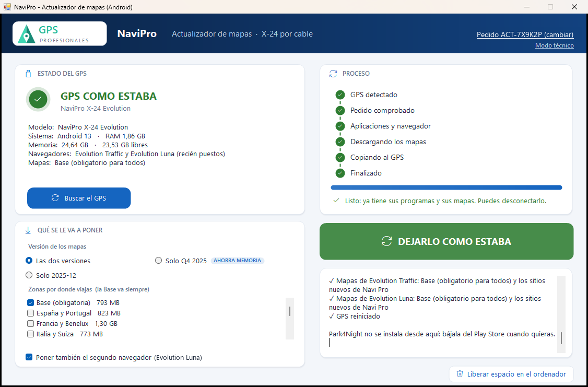588x387 pixels.
Task: Click the zones list scrollbar
Action: pos(290,319)
